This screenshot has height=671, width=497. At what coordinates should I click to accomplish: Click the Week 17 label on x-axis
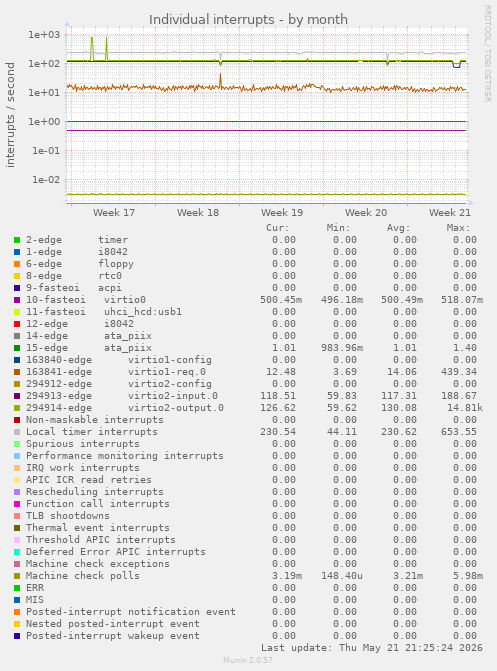114,213
